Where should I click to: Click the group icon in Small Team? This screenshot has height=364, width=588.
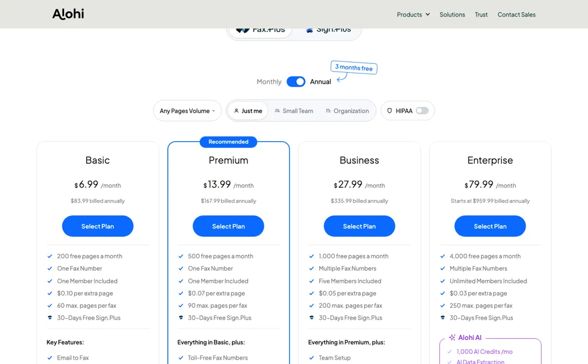click(277, 111)
